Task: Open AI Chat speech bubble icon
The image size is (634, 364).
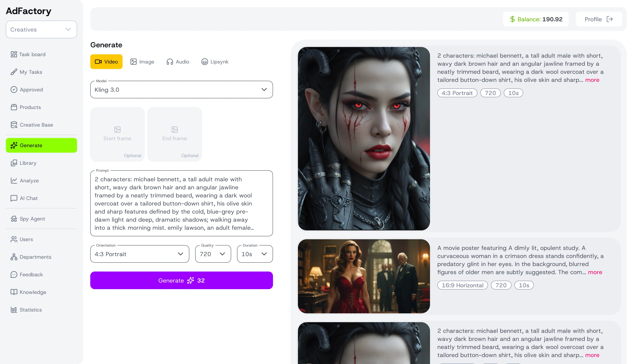Action: [14, 198]
